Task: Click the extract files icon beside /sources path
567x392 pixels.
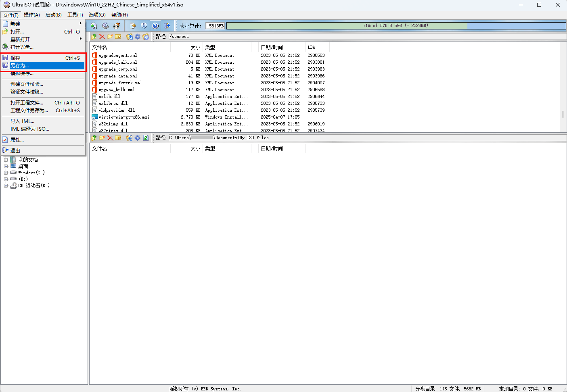Action: click(130, 37)
